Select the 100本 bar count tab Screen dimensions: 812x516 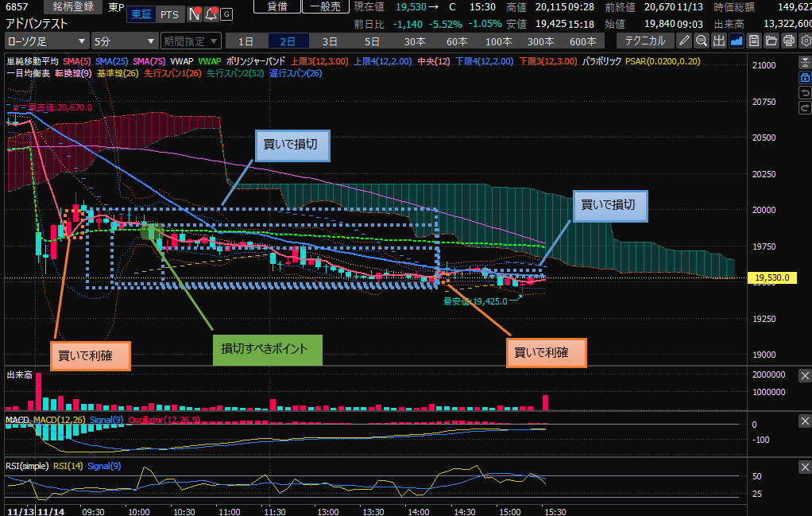click(499, 41)
